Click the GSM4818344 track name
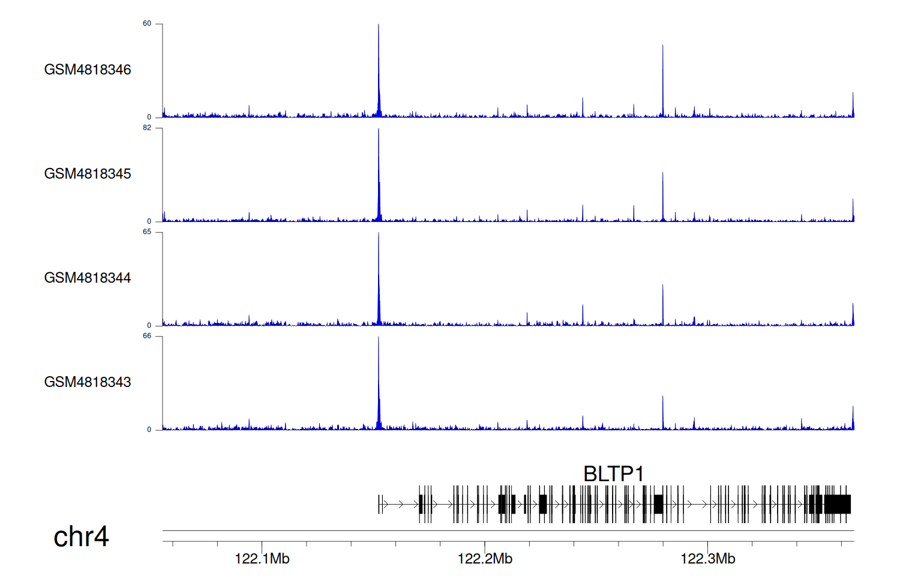 (x=88, y=278)
